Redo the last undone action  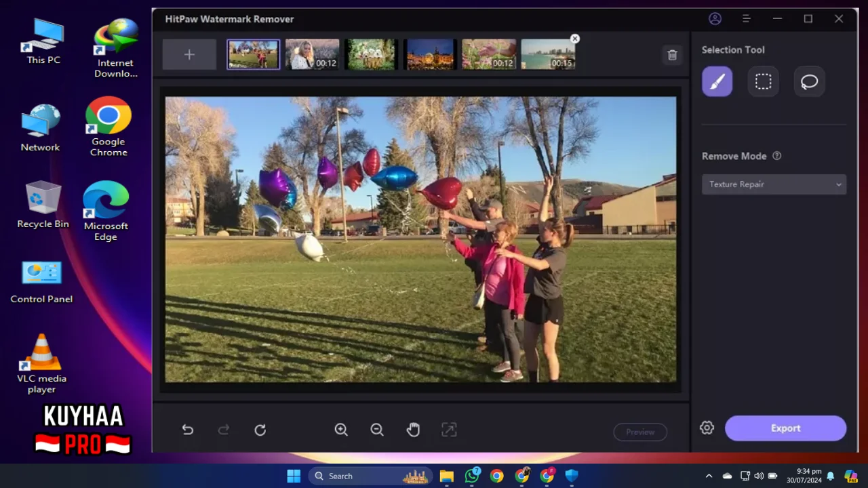[223, 430]
